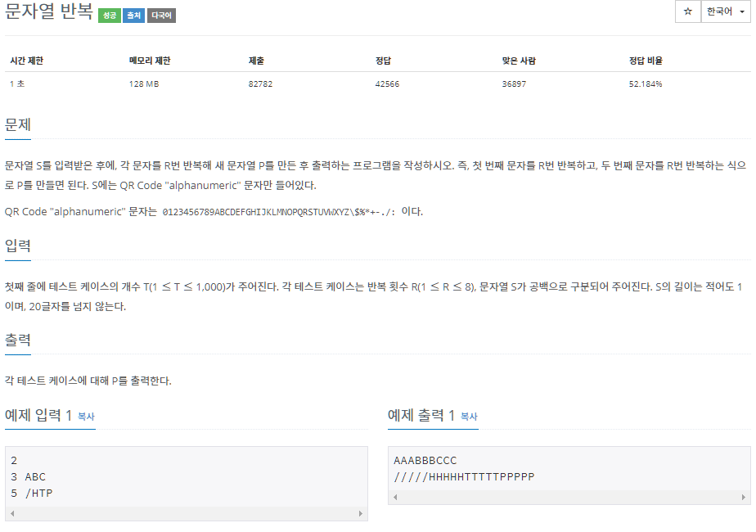
Task: Click the 정답 비율 column header
Action: pos(646,61)
